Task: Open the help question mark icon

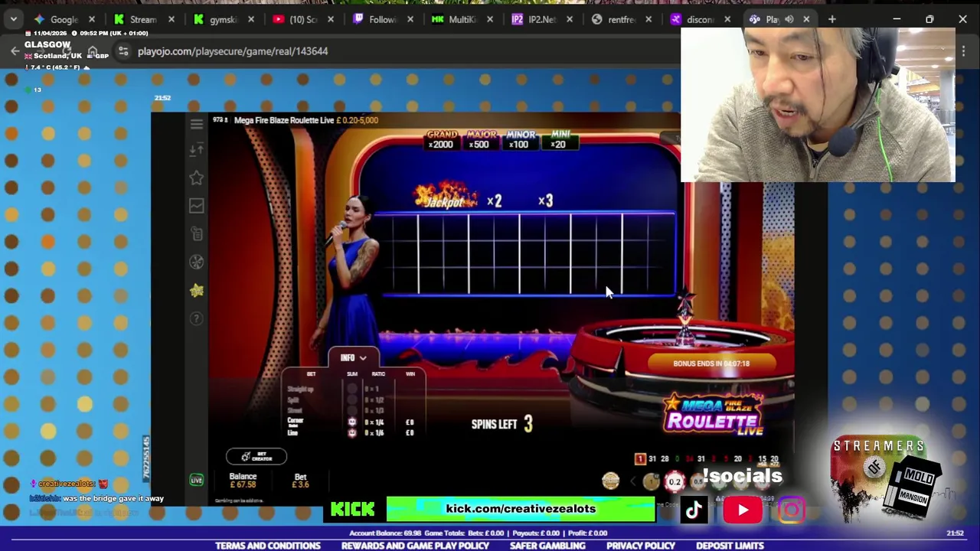Action: coord(197,318)
